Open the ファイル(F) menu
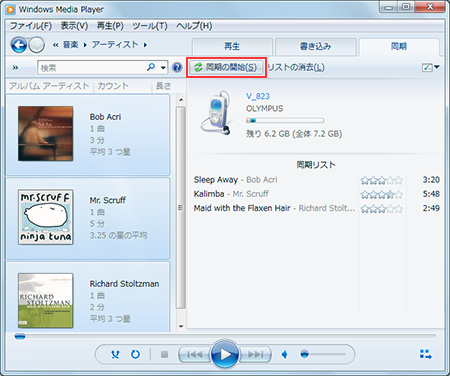The image size is (450, 376). pyautogui.click(x=31, y=26)
